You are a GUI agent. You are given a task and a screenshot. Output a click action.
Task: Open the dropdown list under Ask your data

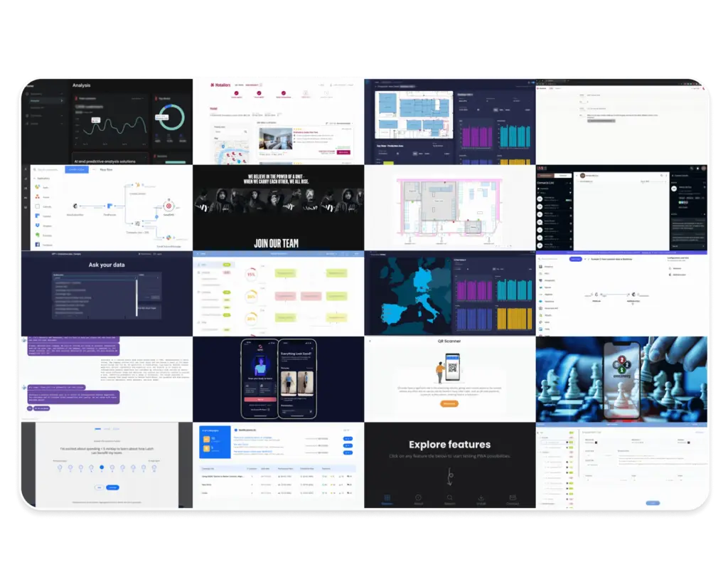tap(96, 278)
